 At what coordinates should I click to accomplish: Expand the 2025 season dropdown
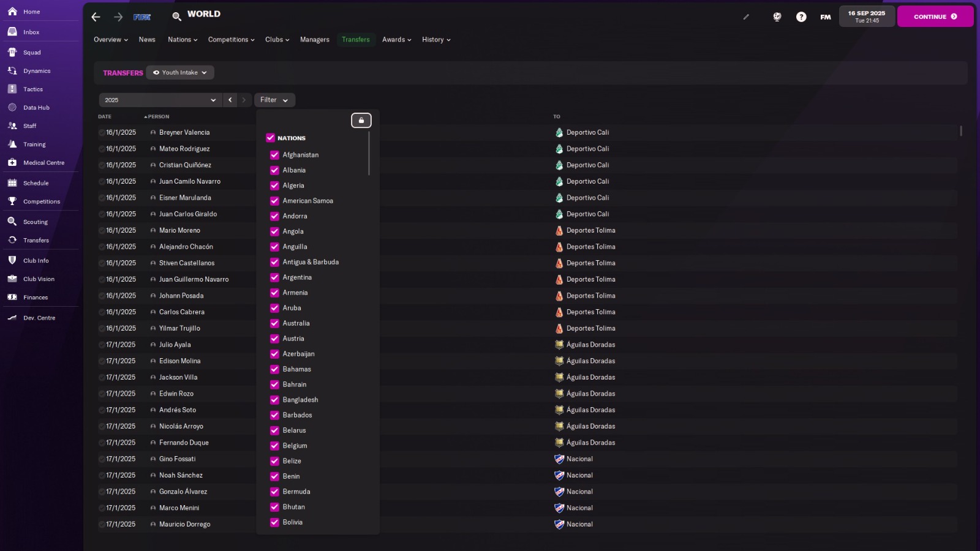tap(159, 99)
